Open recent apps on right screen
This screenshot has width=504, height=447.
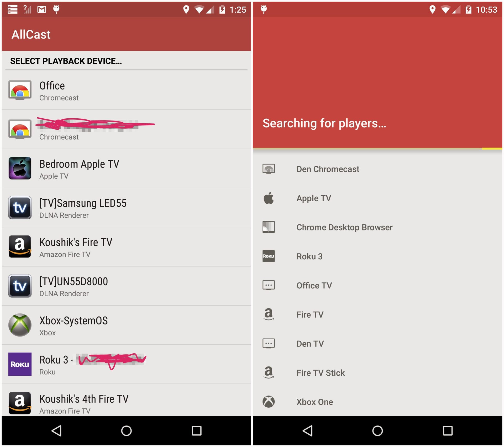tap(448, 431)
